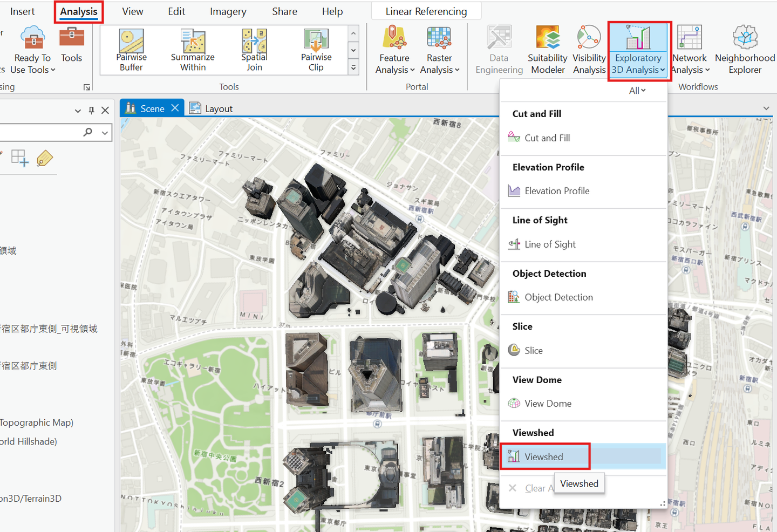Image resolution: width=777 pixels, height=532 pixels.
Task: Click the Data Engineering button
Action: tap(499, 50)
